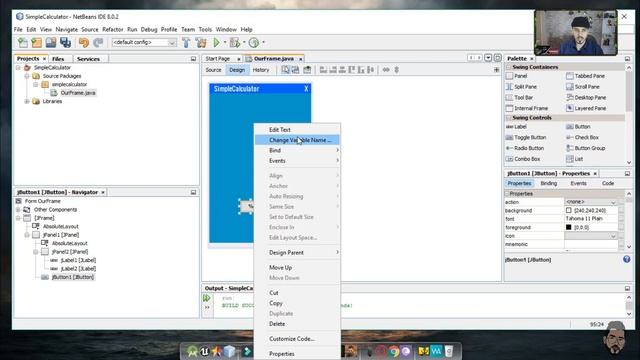
Task: Click Re-run green arrows in Output
Action: pos(207,298)
